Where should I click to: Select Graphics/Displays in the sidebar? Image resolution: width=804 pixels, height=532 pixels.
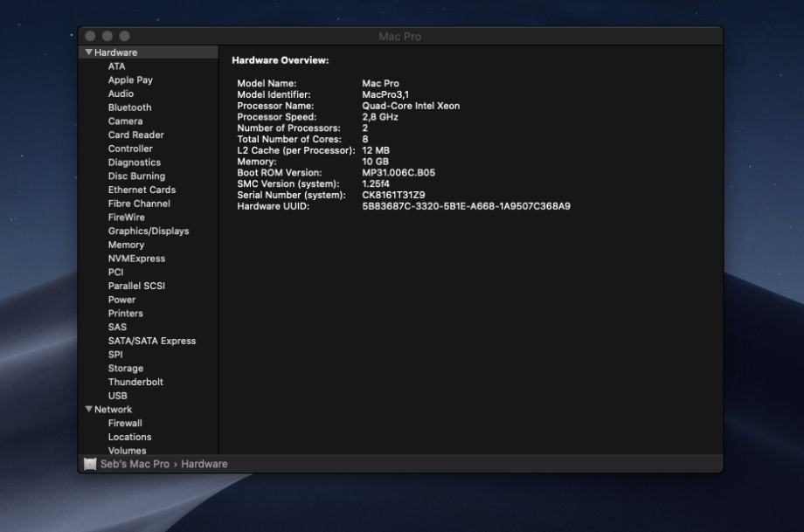(x=149, y=231)
